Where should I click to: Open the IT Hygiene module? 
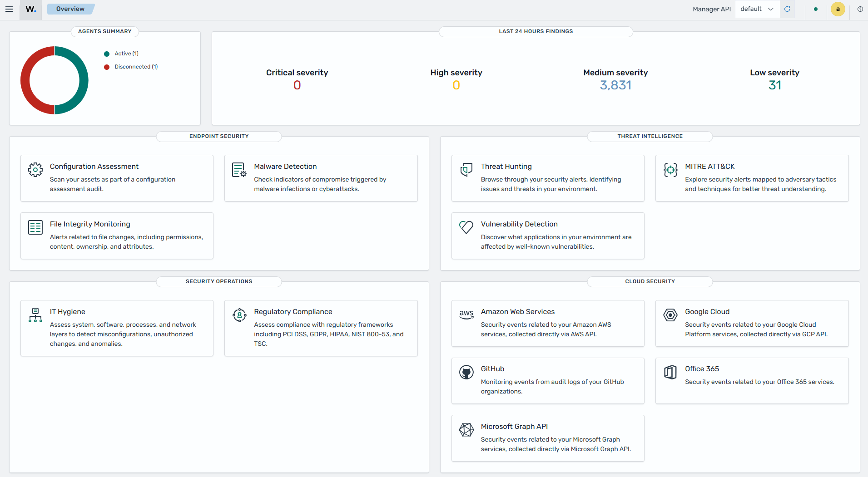pos(117,328)
